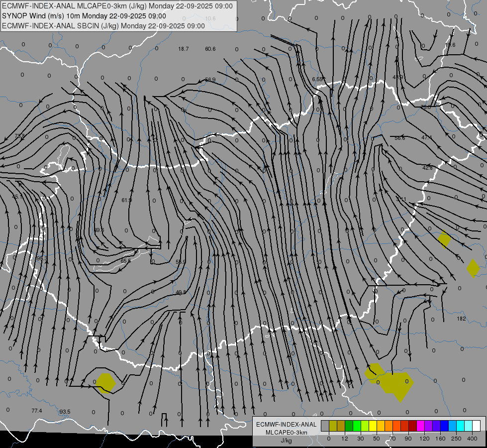Click the orange swatch left of 70
Viewport: 487px width, 448px height.
click(x=389, y=426)
